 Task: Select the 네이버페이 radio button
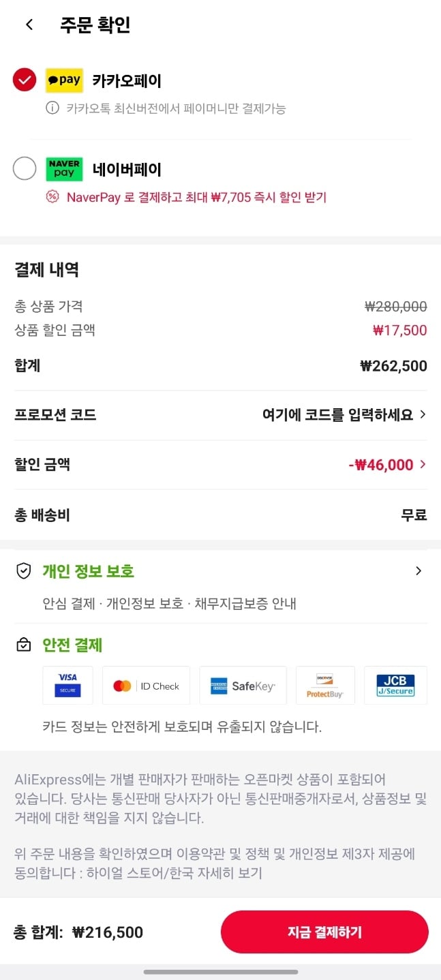(25, 169)
